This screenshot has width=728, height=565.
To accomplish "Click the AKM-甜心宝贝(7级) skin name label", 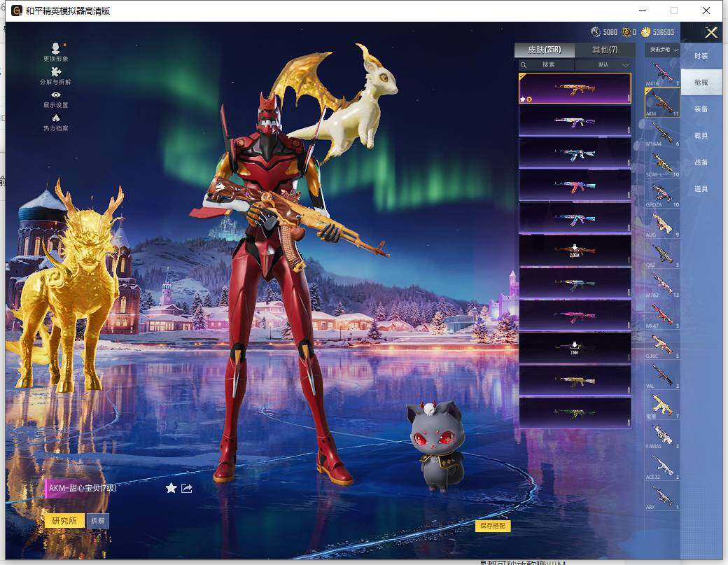I will (x=82, y=488).
